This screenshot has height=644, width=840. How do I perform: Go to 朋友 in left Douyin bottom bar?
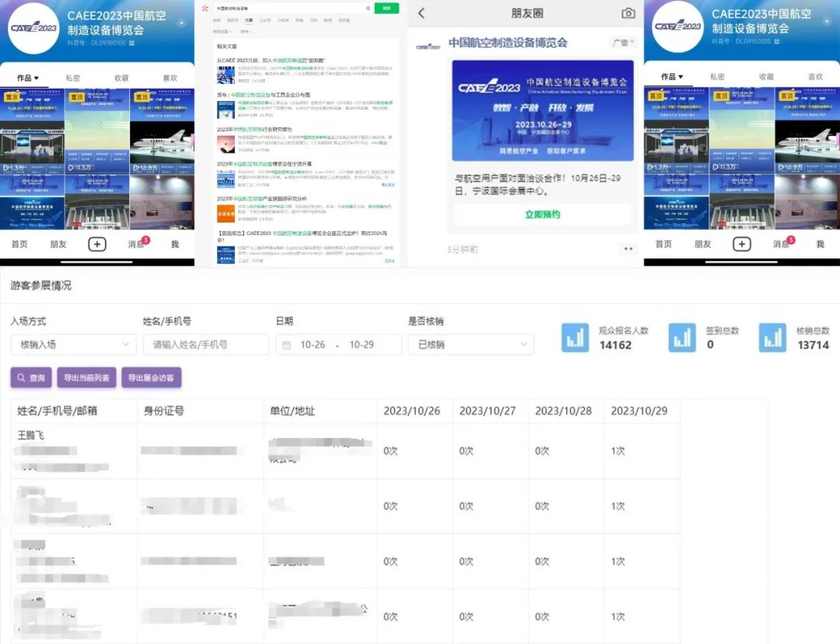(58, 244)
